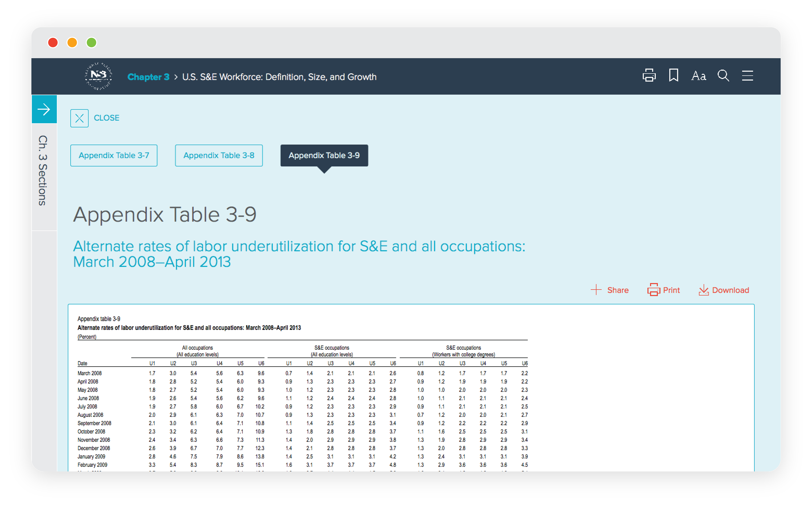Click the 'October 2008' row label

[91, 431]
